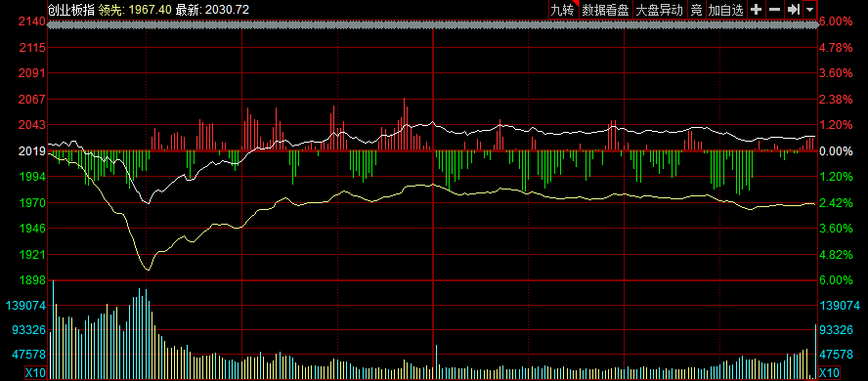Screen dimensions: 868x381
Task: Click the 竞 auction button
Action: [696, 10]
